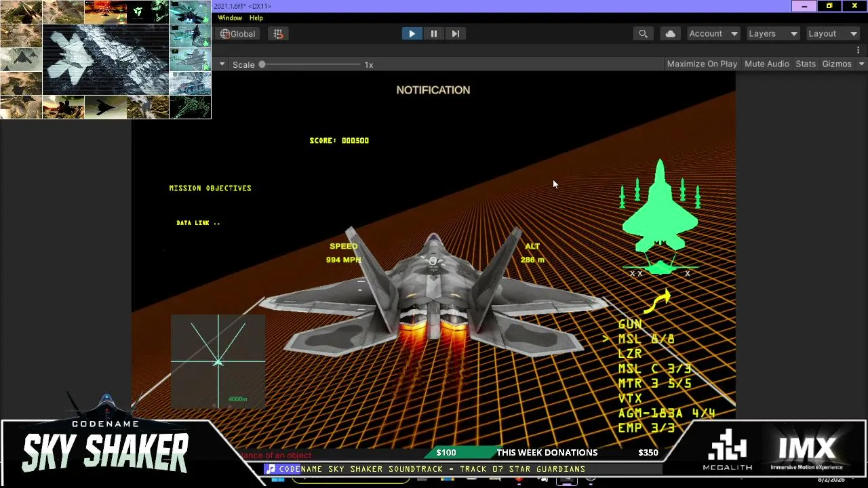Click the soundtrack track title text
The height and width of the screenshot is (488, 868).
(432, 469)
